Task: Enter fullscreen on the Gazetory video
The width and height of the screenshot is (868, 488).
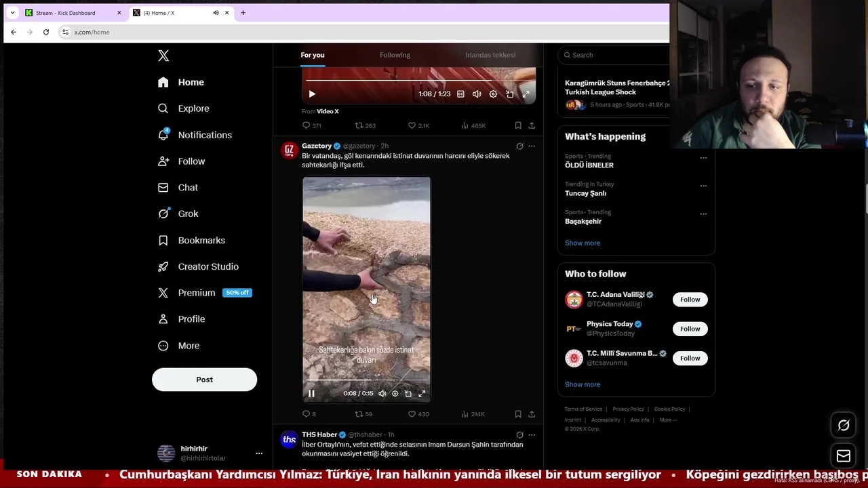Action: [x=421, y=394]
